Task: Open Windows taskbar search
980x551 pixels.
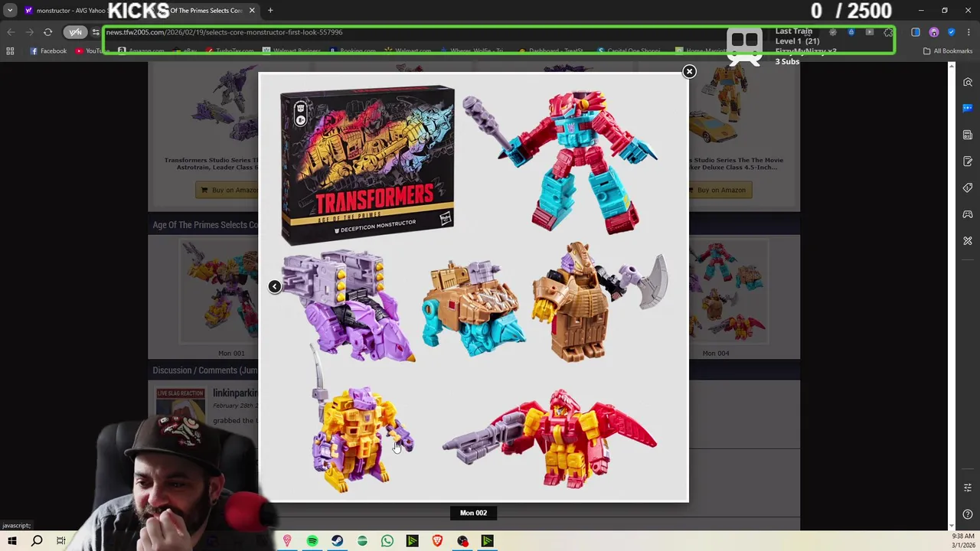Action: (x=37, y=541)
